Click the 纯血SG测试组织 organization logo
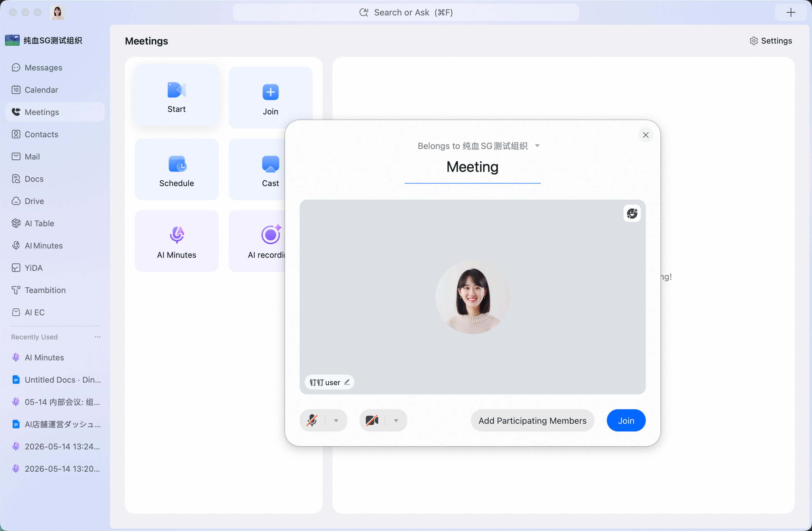 pos(12,40)
